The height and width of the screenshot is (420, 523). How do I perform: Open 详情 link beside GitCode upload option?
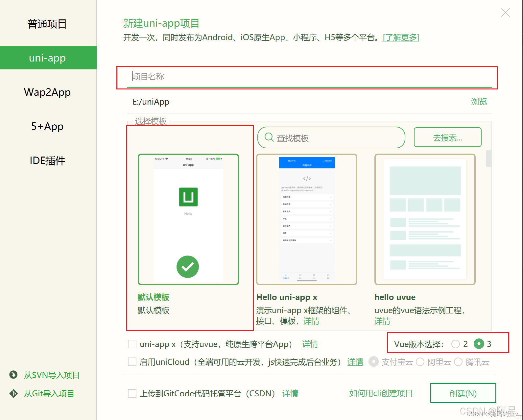[290, 393]
